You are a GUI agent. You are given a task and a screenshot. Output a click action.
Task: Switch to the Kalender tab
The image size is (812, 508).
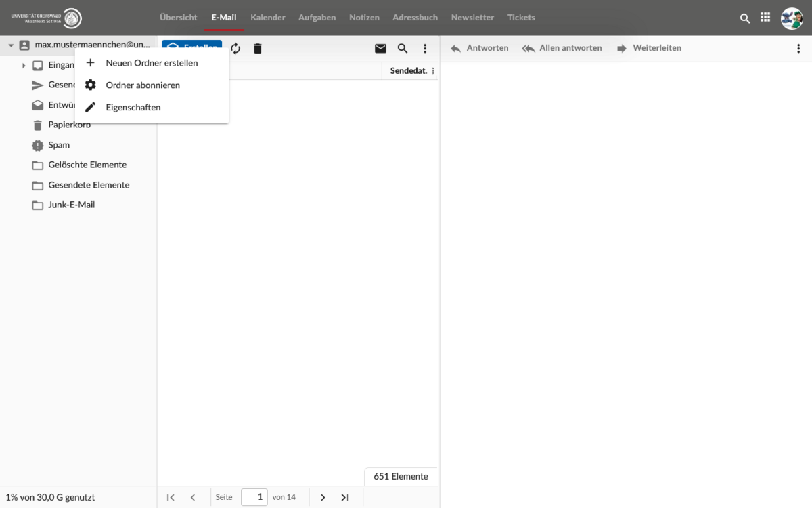tap(268, 18)
